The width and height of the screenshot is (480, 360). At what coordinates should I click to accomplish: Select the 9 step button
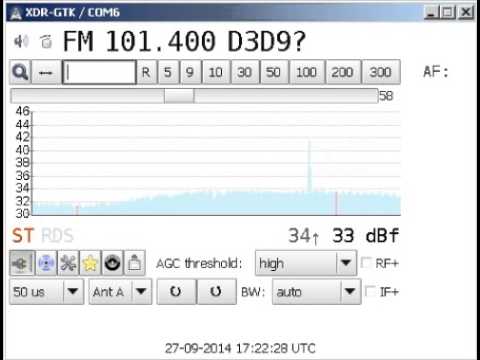(x=190, y=72)
